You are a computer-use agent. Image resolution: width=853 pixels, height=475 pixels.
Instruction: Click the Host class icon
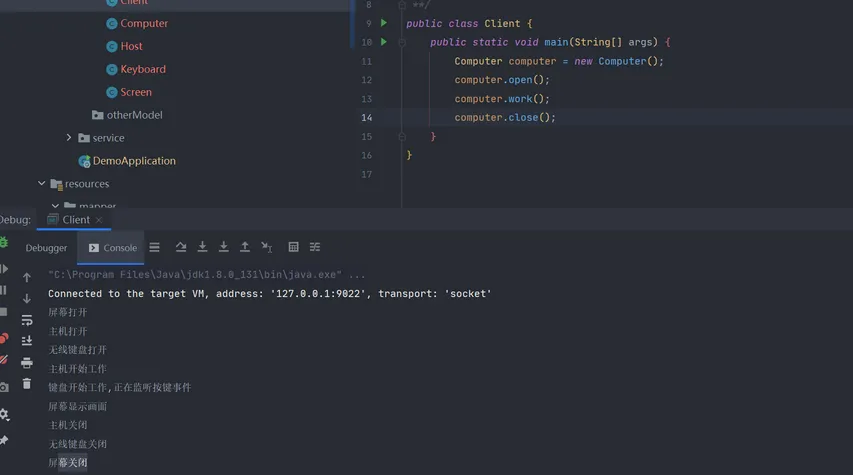(112, 46)
